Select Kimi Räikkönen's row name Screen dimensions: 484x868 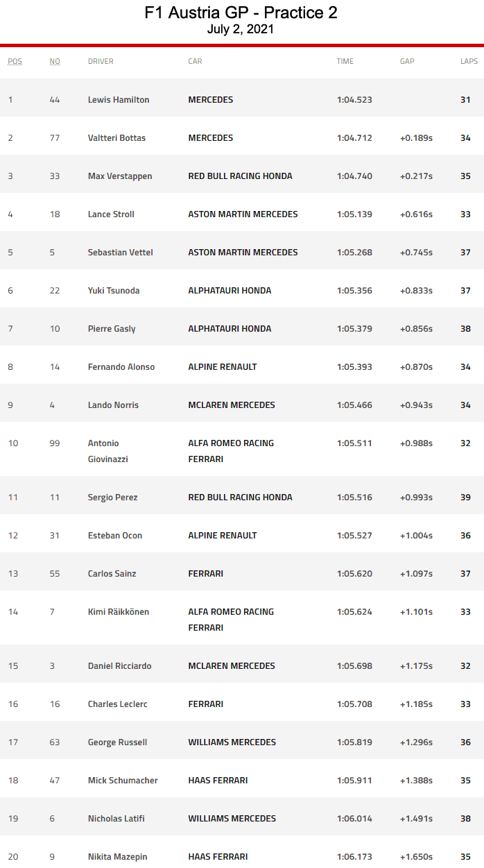[x=119, y=612]
